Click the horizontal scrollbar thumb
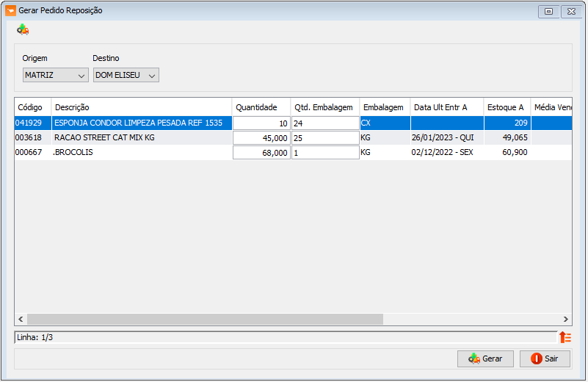The width and height of the screenshot is (588, 382). click(x=205, y=320)
